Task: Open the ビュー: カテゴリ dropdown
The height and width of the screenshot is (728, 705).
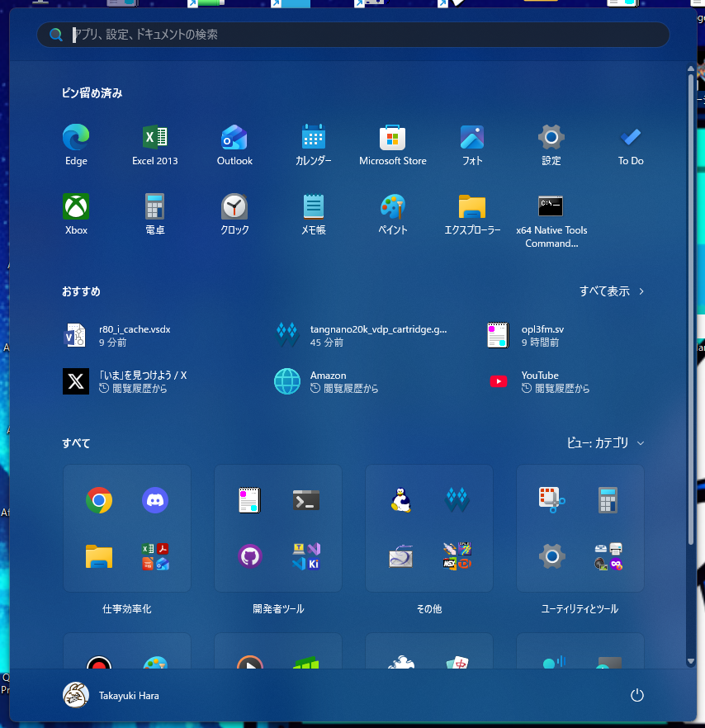Action: 605,443
